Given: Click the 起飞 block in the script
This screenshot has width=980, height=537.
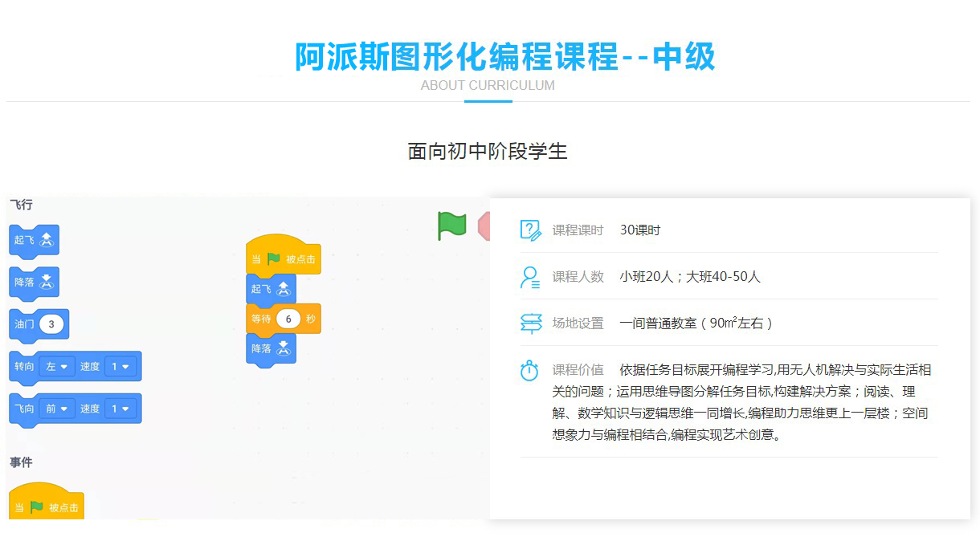Looking at the screenshot, I should coord(272,289).
